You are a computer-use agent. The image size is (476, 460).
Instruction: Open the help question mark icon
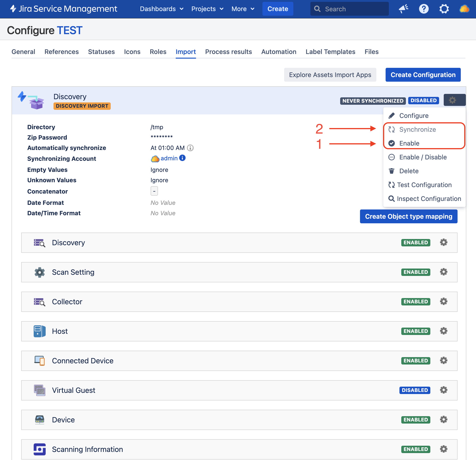(424, 9)
